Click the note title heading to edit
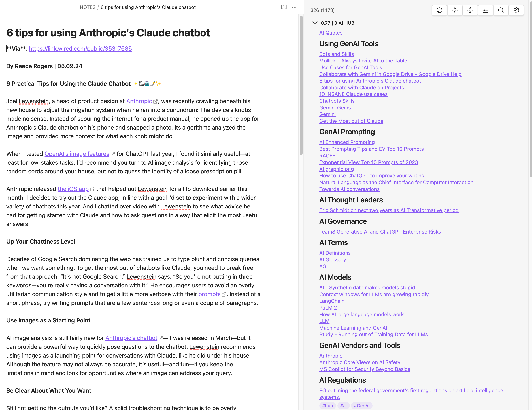Screen dimensions: 532x410 click(x=108, y=33)
